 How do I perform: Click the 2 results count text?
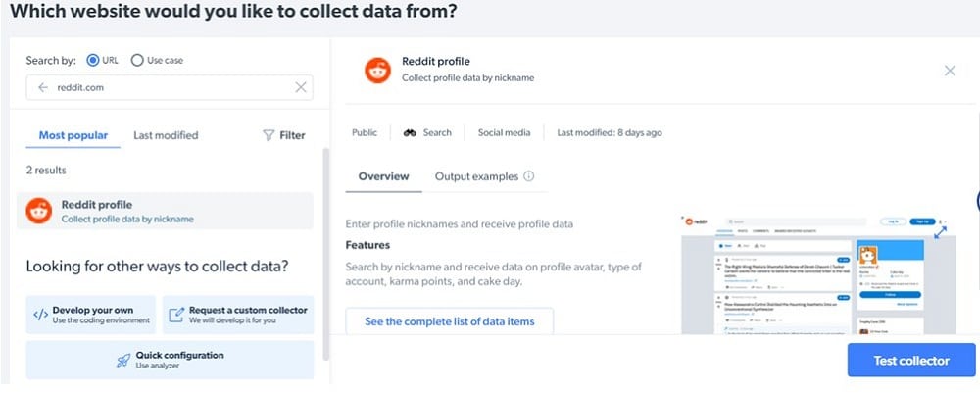click(46, 170)
